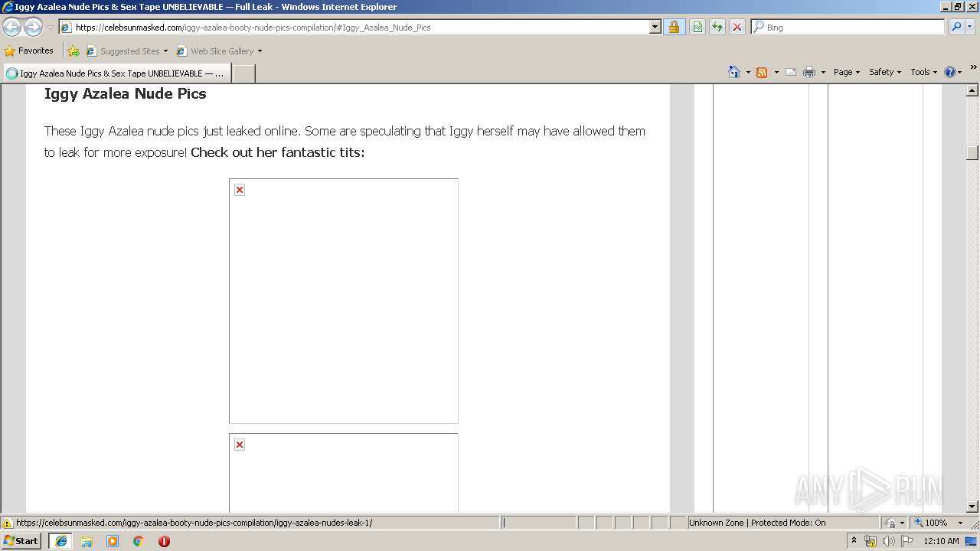Expand the feeds dropdown arrow
The height and width of the screenshot is (551, 980).
click(x=776, y=72)
